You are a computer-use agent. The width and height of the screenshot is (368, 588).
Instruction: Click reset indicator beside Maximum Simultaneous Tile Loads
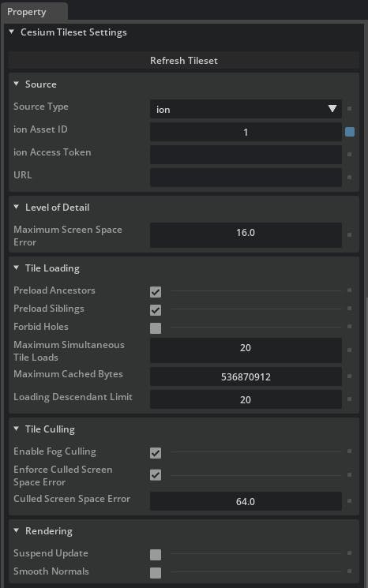point(349,350)
